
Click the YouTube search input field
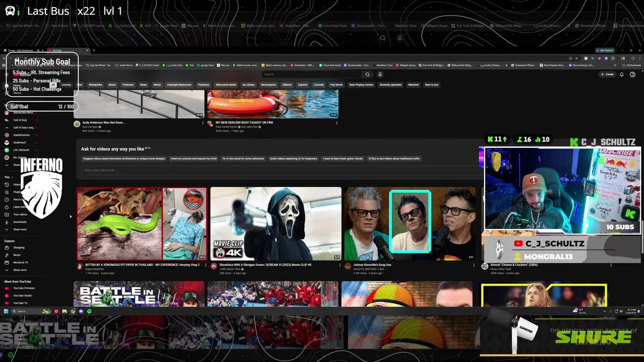coord(312,74)
